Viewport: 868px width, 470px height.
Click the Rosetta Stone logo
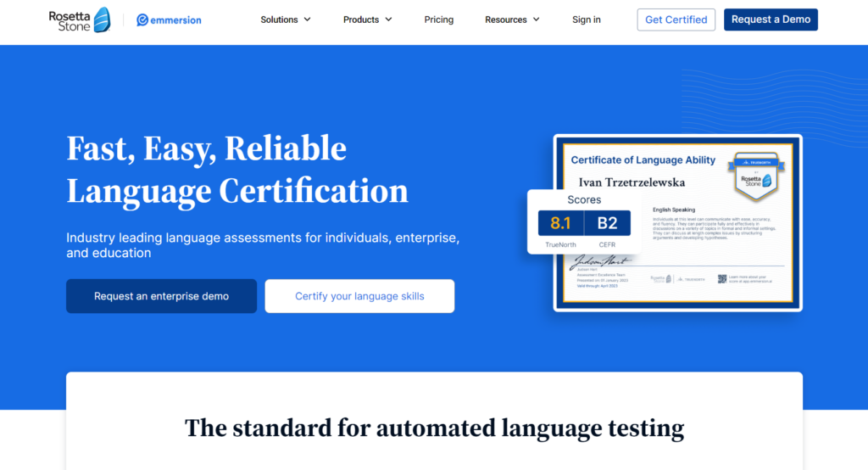pyautogui.click(x=79, y=20)
